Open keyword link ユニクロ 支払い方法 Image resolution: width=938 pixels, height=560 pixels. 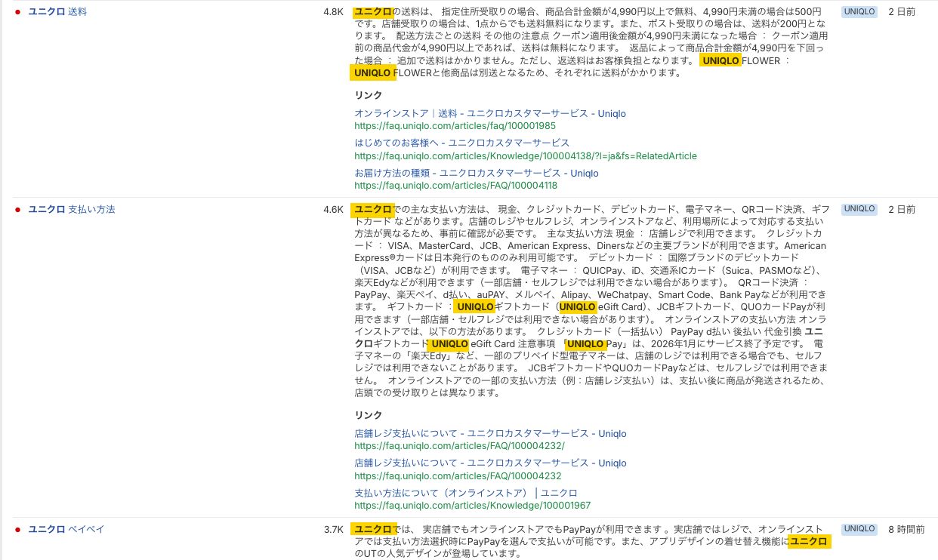(x=72, y=209)
